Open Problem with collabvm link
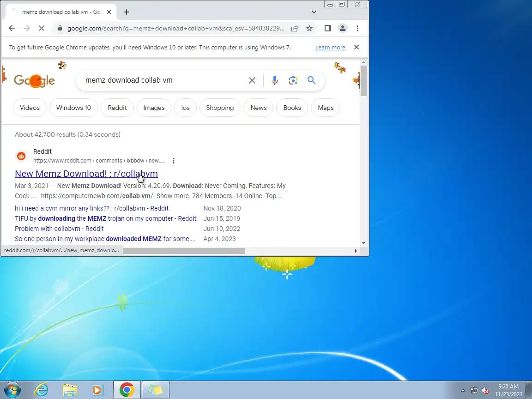Image resolution: width=532 pixels, height=399 pixels. 59,229
